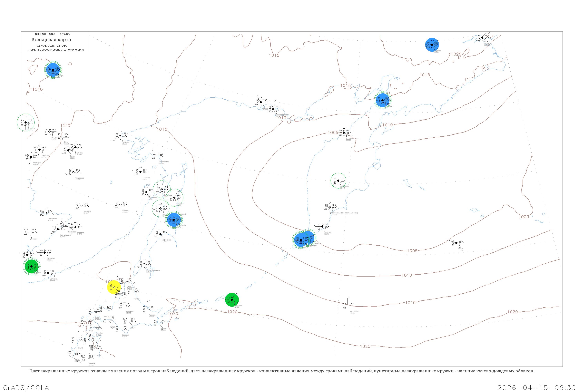Click the Петропавловск-Камч. (Елизово) station marker
The height and width of the screenshot is (392, 588).
tap(329, 207)
